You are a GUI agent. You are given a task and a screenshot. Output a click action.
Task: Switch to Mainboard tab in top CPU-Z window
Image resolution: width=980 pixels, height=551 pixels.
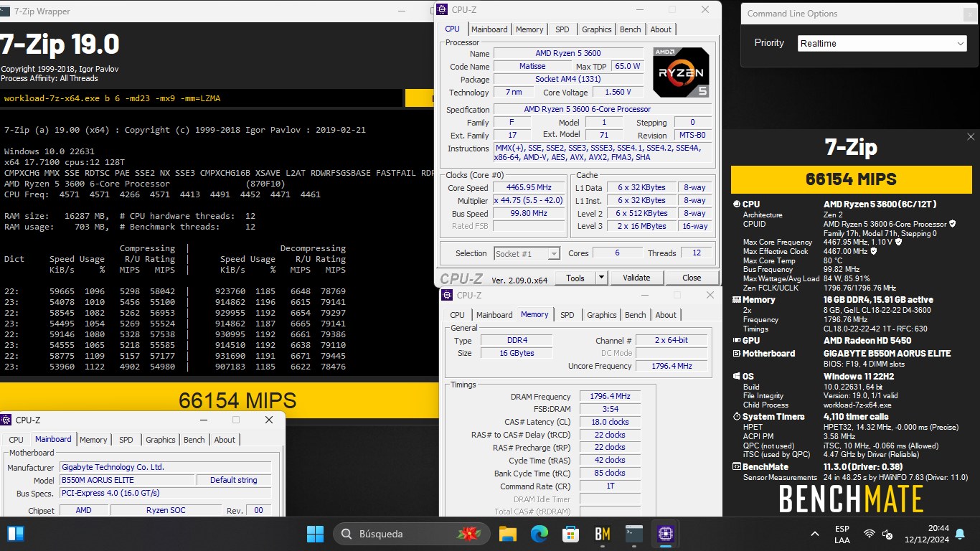point(490,29)
